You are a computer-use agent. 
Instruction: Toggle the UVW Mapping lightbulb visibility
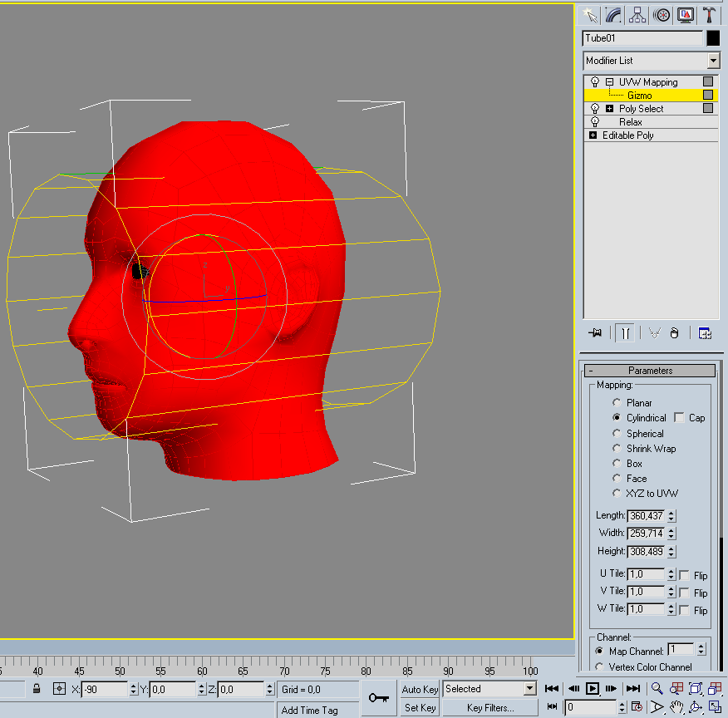[595, 82]
